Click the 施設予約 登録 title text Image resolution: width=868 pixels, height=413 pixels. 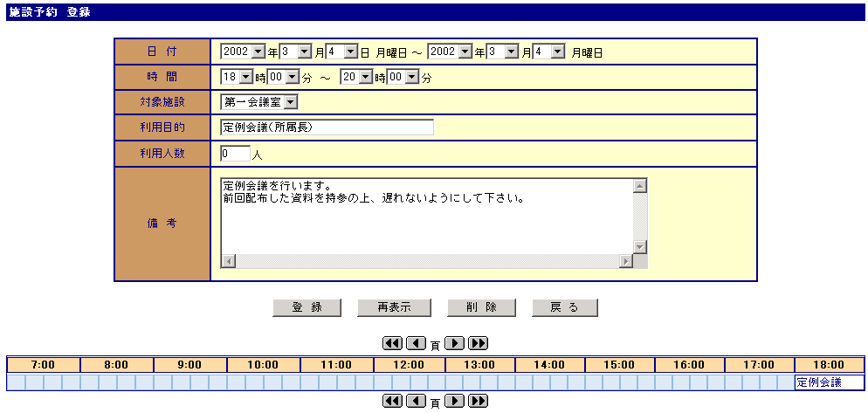(x=50, y=12)
